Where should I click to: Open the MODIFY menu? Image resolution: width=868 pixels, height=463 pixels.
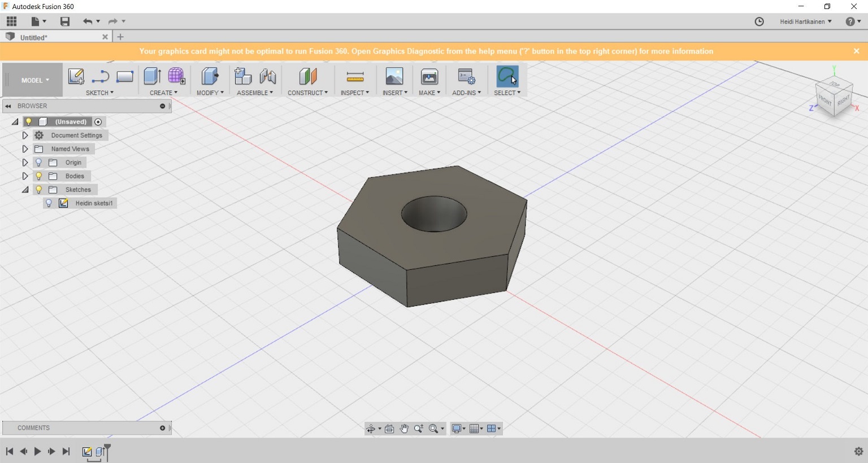pyautogui.click(x=210, y=93)
